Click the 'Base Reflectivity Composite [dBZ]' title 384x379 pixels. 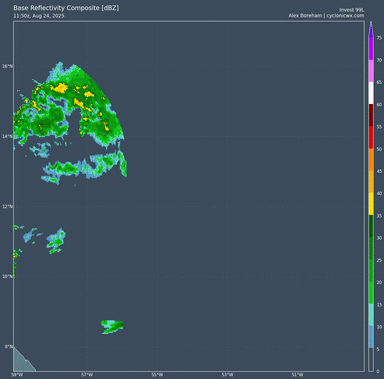click(66, 8)
